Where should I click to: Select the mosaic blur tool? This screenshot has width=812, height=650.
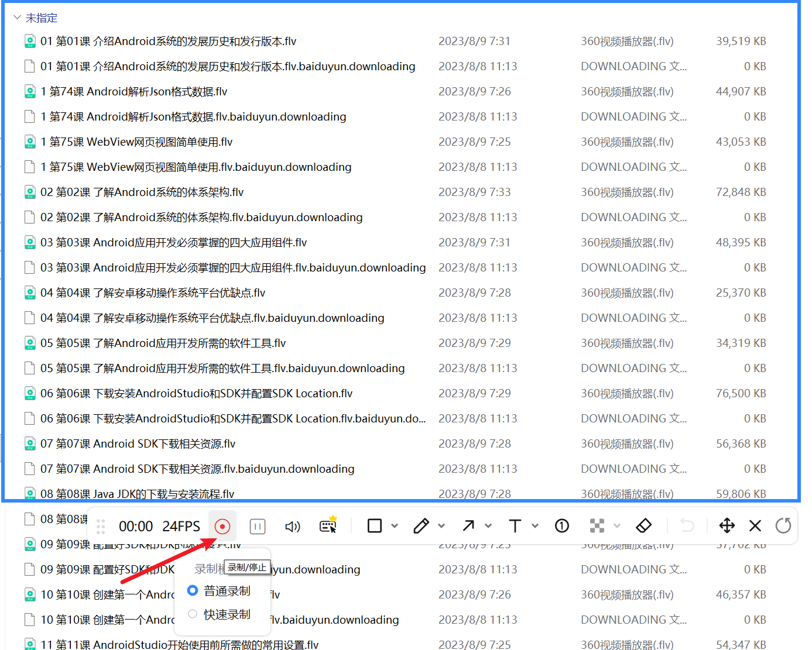pyautogui.click(x=597, y=526)
